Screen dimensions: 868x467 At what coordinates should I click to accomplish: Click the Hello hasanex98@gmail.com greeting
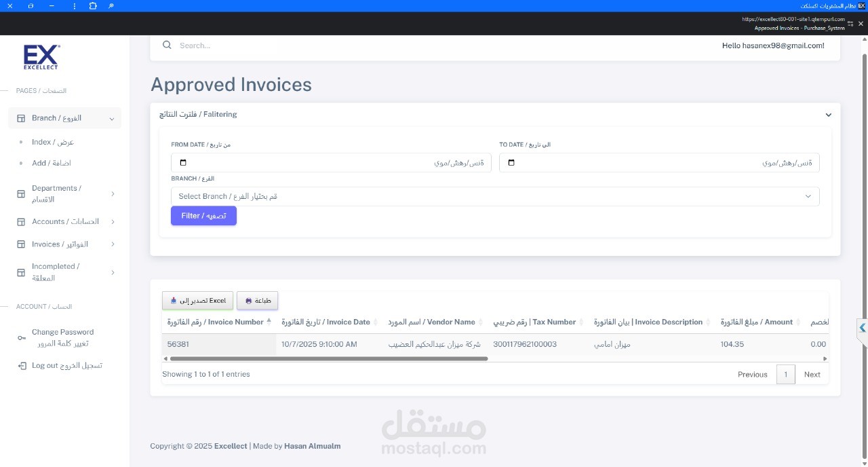(x=773, y=45)
